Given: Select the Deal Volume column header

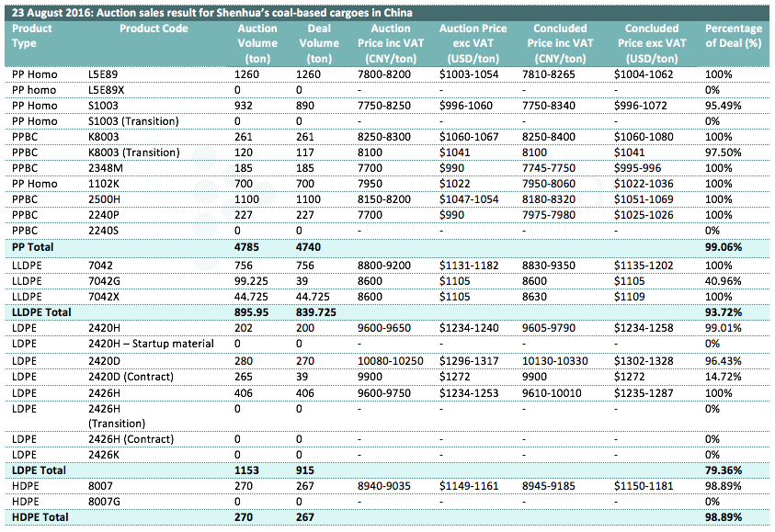Looking at the screenshot, I should tap(318, 43).
